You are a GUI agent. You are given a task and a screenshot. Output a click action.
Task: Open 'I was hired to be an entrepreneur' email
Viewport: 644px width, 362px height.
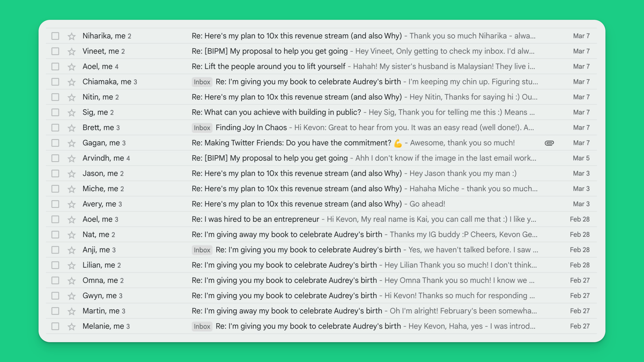pos(255,219)
